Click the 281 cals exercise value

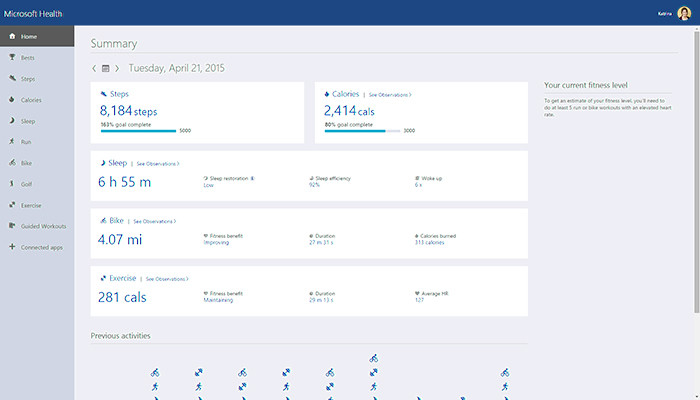122,297
